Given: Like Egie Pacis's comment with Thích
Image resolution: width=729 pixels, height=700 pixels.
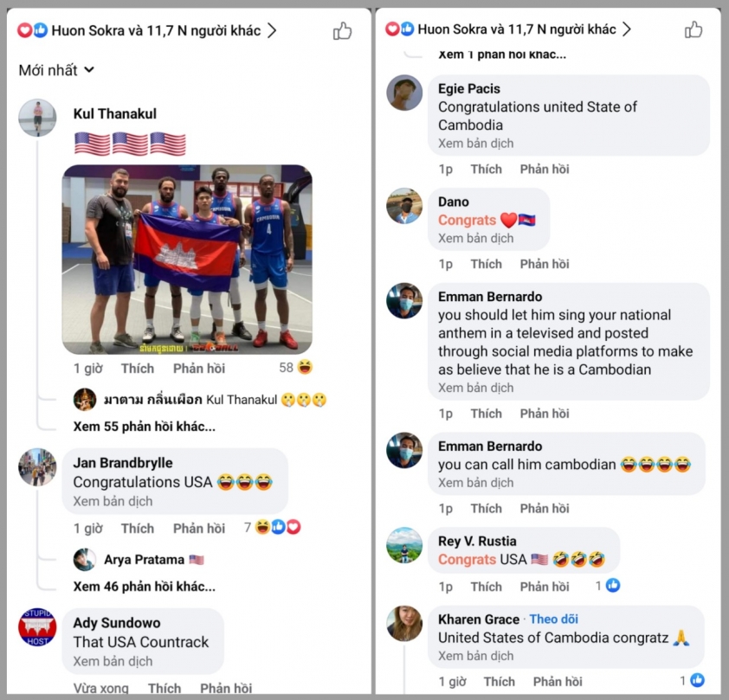Looking at the screenshot, I should (486, 169).
